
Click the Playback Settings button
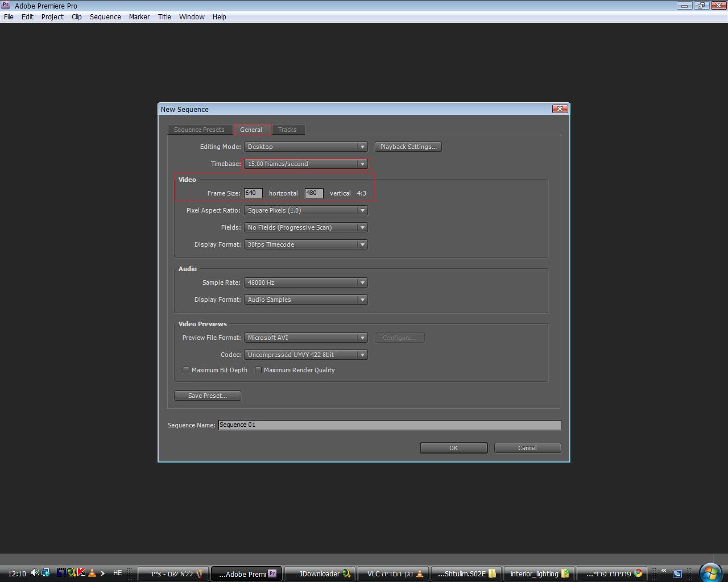pos(408,147)
